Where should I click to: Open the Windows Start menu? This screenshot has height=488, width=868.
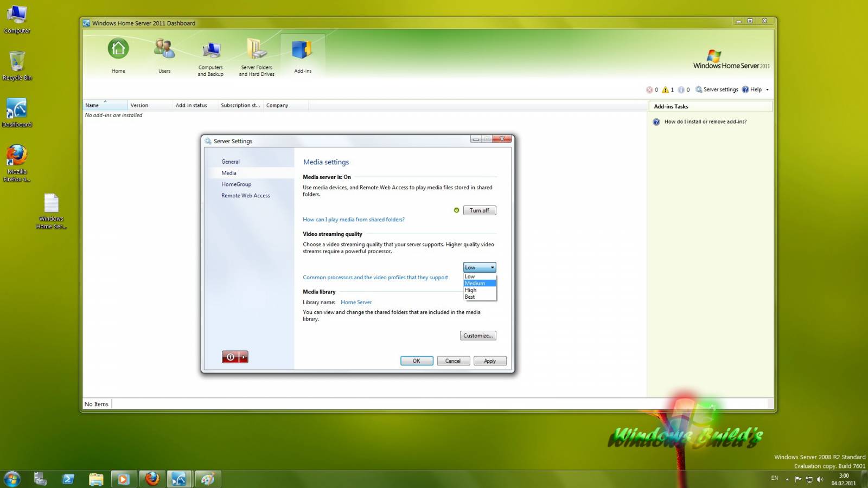12,479
